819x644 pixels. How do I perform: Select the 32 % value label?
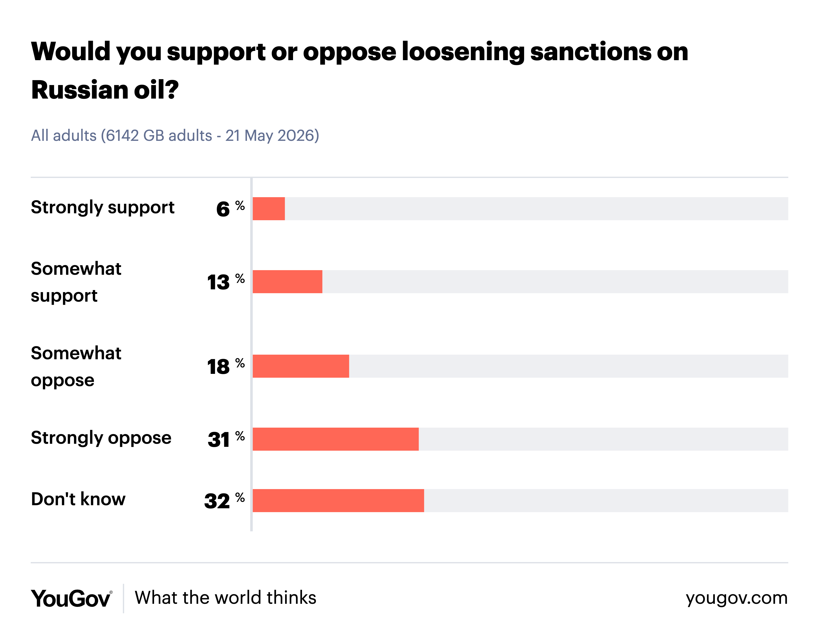(224, 501)
